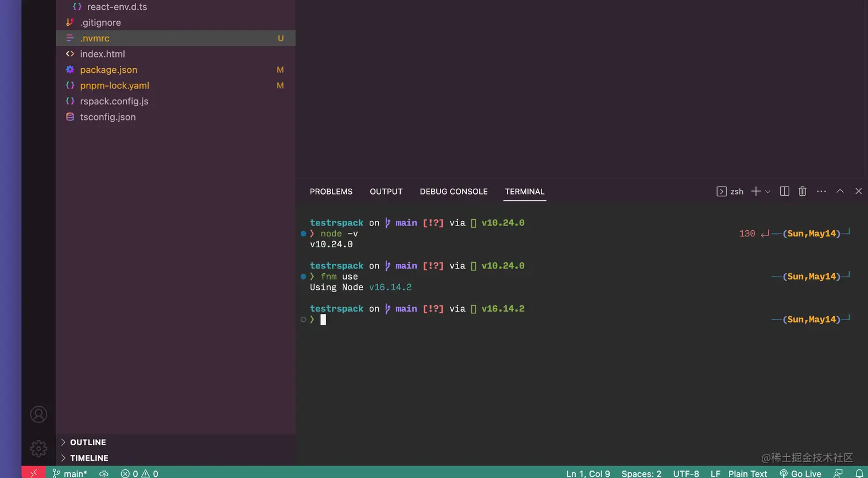
Task: Switch to the PROBLEMS tab
Action: 331,192
